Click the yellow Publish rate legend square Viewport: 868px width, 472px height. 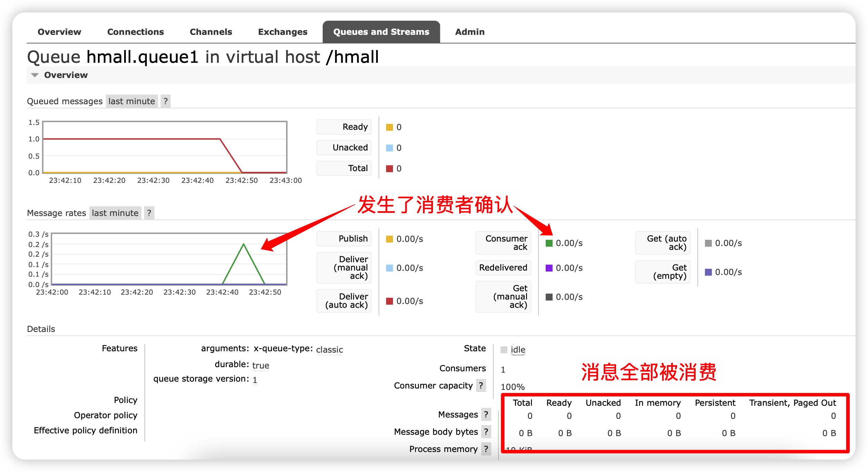[x=390, y=238]
